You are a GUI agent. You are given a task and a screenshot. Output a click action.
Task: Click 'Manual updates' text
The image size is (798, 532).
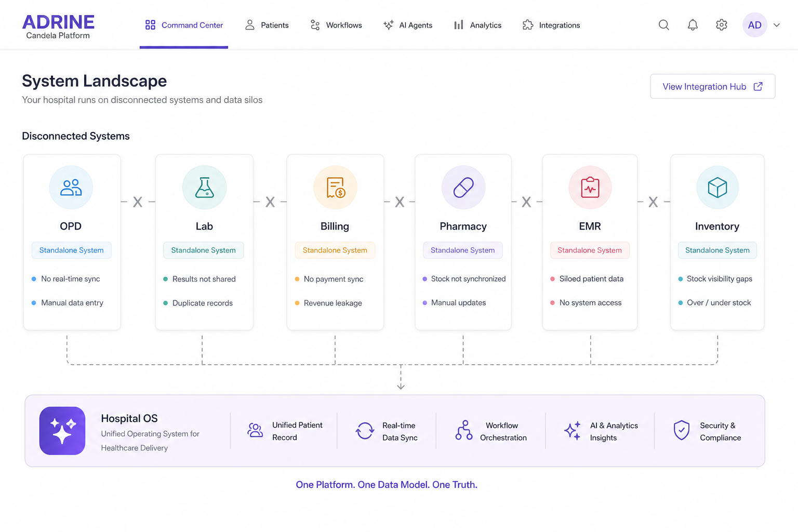(x=459, y=303)
